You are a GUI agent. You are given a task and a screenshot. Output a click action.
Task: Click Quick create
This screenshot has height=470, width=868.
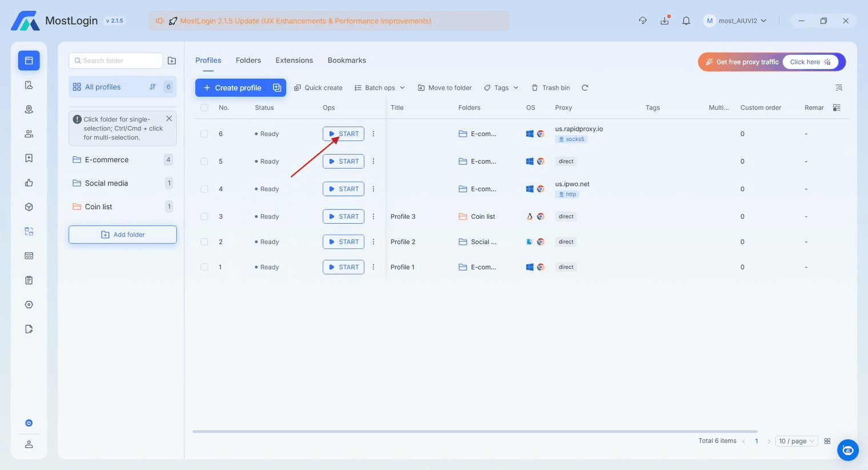tap(318, 87)
